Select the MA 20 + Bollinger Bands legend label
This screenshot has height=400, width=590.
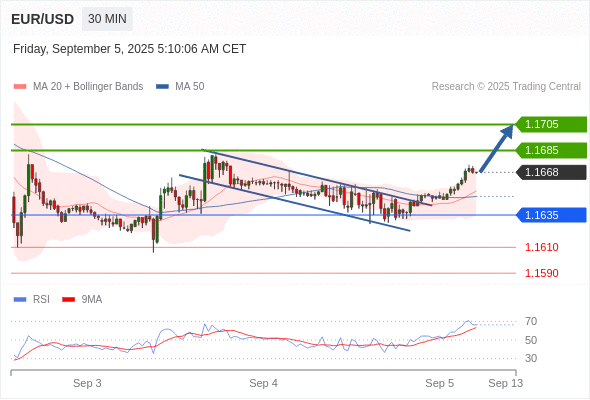tap(88, 87)
